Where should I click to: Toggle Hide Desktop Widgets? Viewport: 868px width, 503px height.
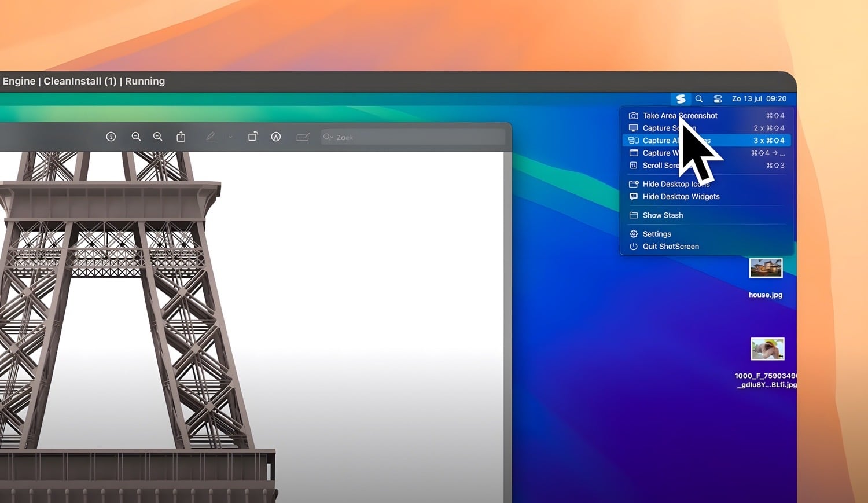pos(681,197)
